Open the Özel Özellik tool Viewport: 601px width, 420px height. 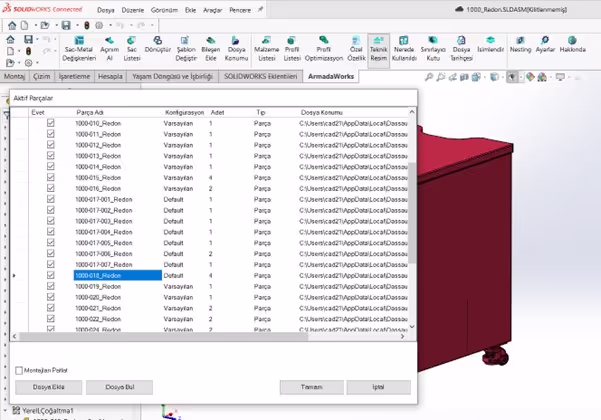click(x=356, y=49)
